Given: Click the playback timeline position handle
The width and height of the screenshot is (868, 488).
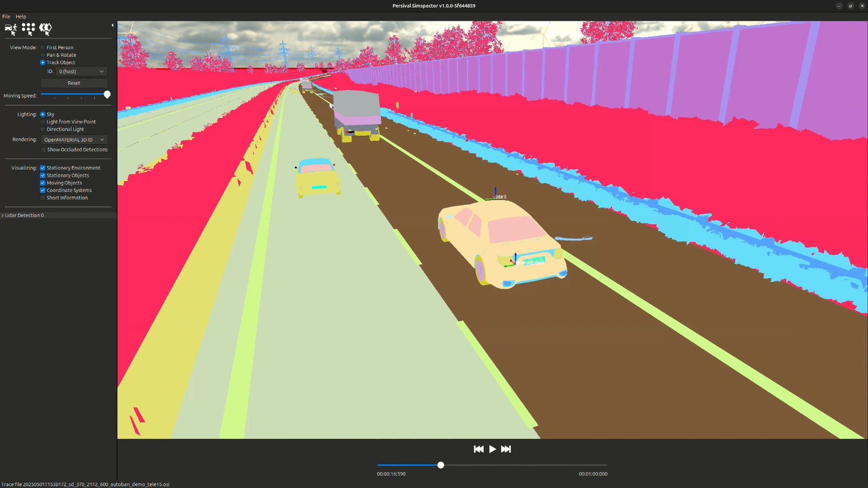Looking at the screenshot, I should tap(441, 465).
